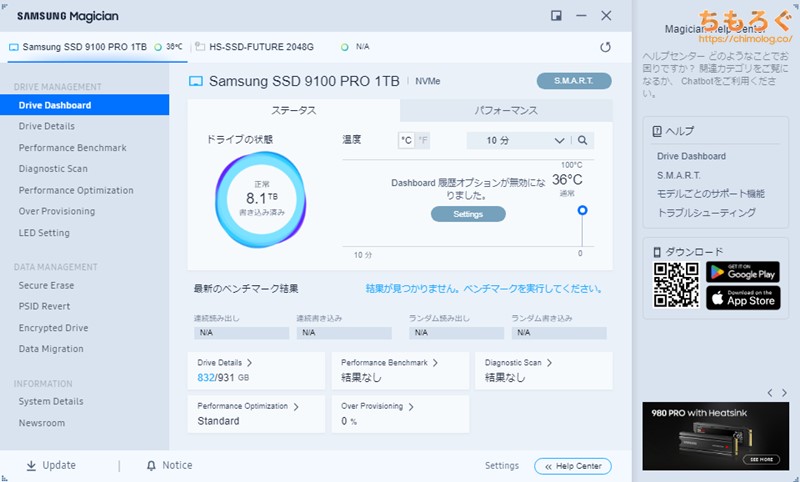Click the Update download arrow icon
The height and width of the screenshot is (482, 800).
tap(31, 465)
